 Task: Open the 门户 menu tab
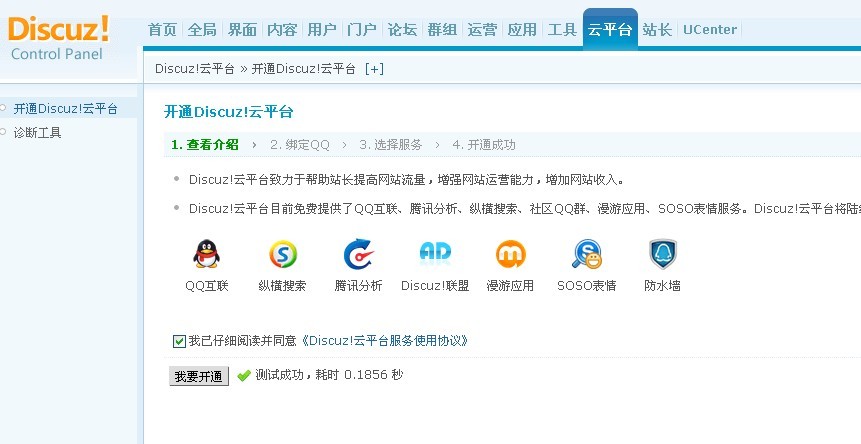pyautogui.click(x=362, y=30)
